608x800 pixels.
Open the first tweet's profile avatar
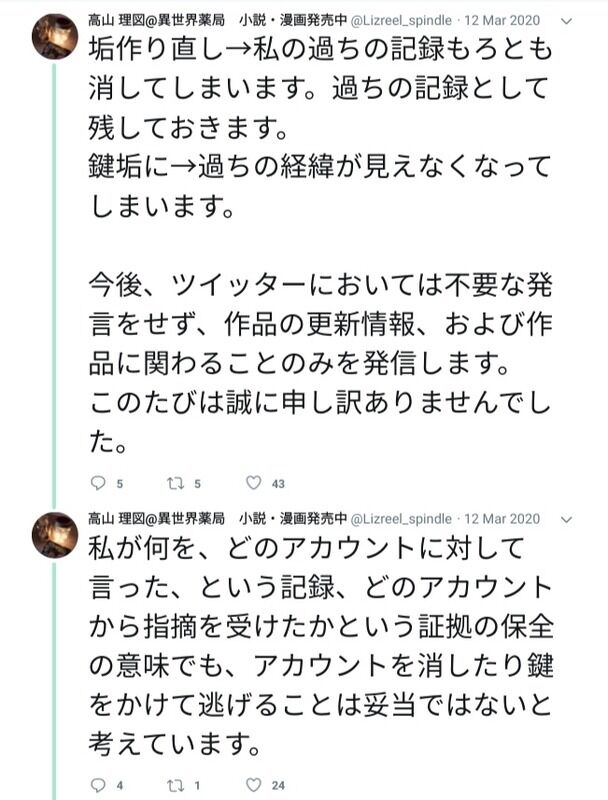click(55, 36)
